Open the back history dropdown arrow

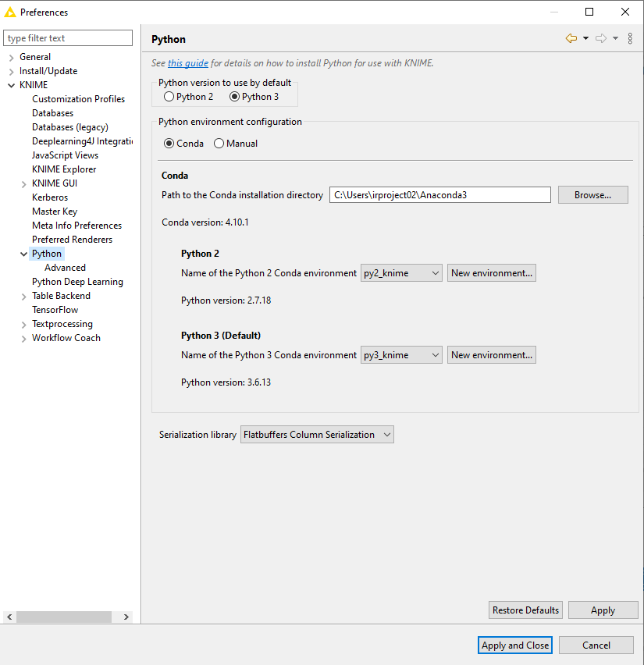(586, 38)
